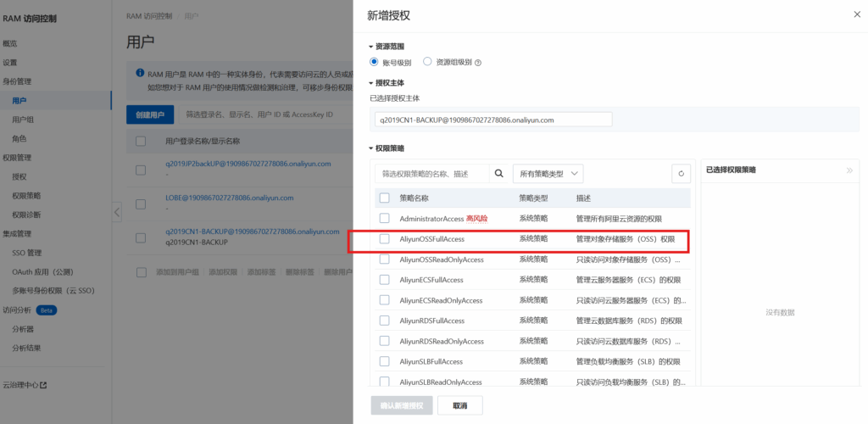868x424 pixels.
Task: Click the policy name filter input field
Action: [x=432, y=174]
